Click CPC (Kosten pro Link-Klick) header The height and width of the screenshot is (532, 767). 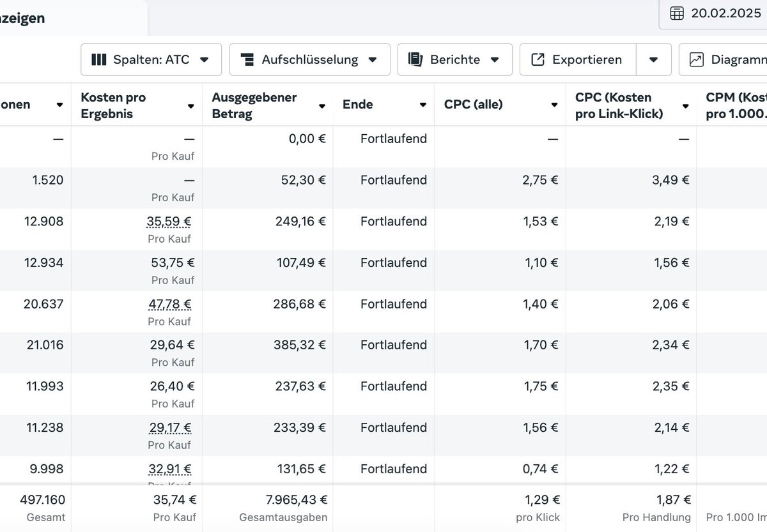tap(619, 105)
